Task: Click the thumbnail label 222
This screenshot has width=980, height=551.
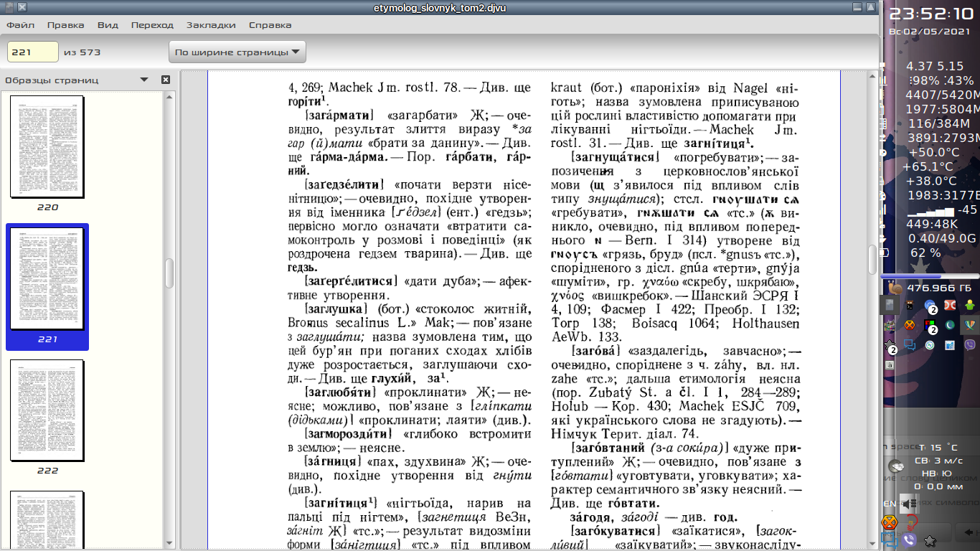Action: point(47,471)
